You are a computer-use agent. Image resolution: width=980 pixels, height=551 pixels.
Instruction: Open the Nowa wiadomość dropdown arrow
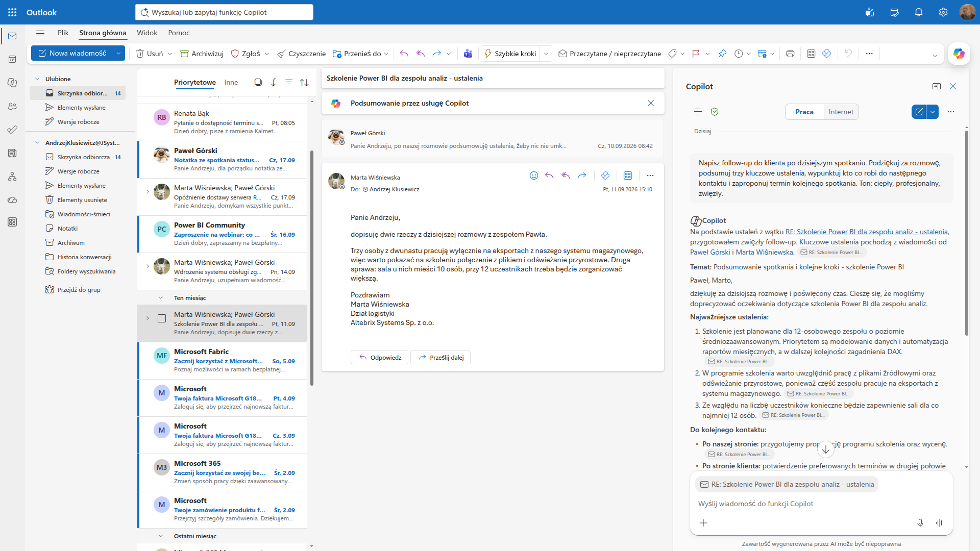(x=118, y=53)
